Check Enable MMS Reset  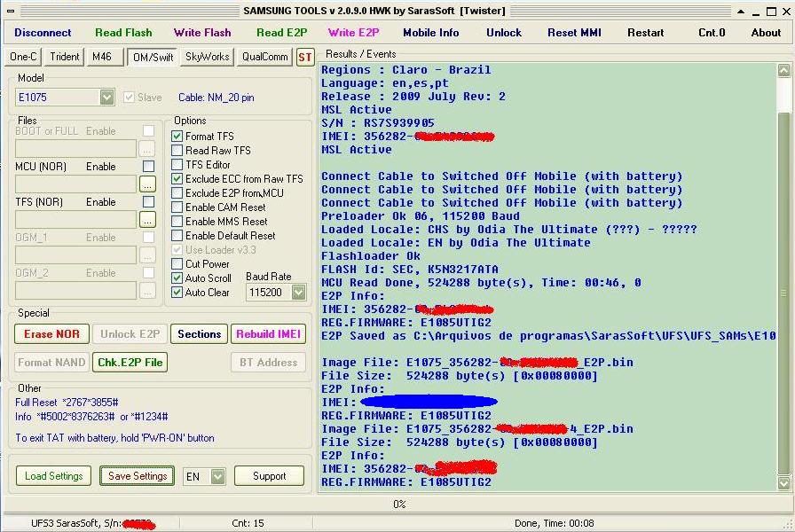tap(177, 222)
